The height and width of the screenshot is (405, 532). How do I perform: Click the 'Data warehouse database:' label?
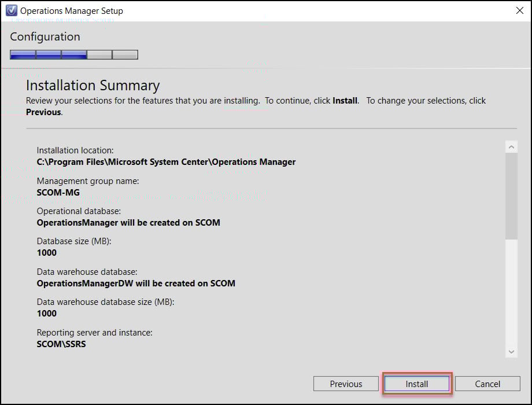click(87, 272)
